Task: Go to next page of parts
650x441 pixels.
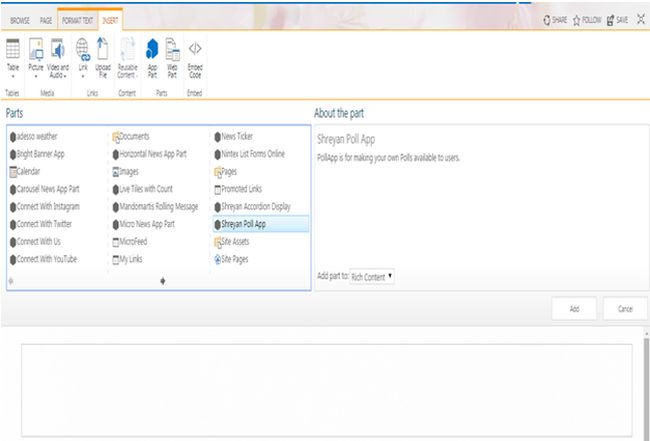Action: (x=162, y=281)
